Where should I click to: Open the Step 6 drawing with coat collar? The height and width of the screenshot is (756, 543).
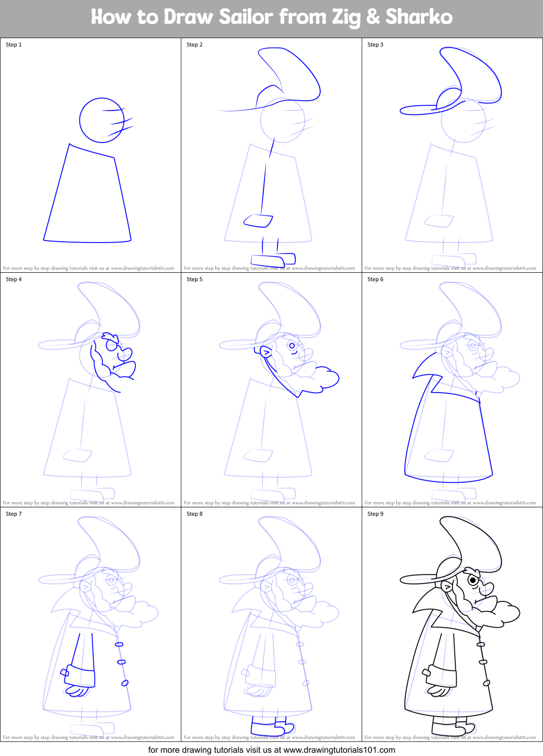coord(452,390)
